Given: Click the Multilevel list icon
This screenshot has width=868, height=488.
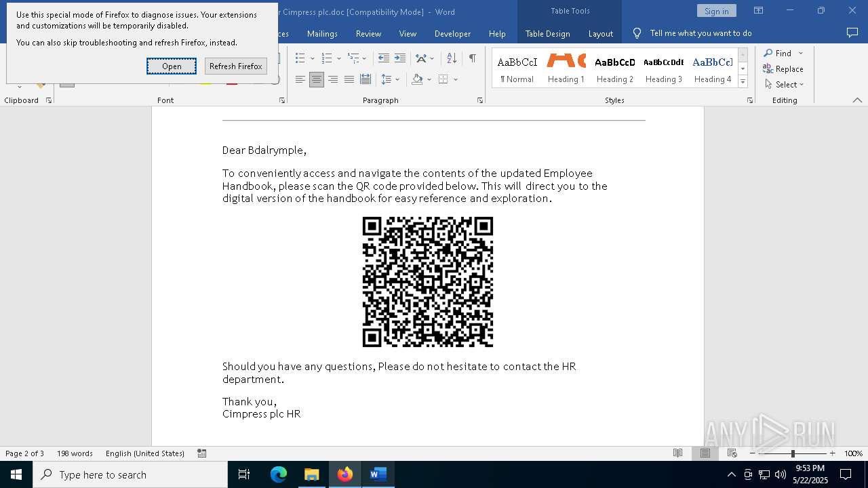Looking at the screenshot, I should click(353, 58).
